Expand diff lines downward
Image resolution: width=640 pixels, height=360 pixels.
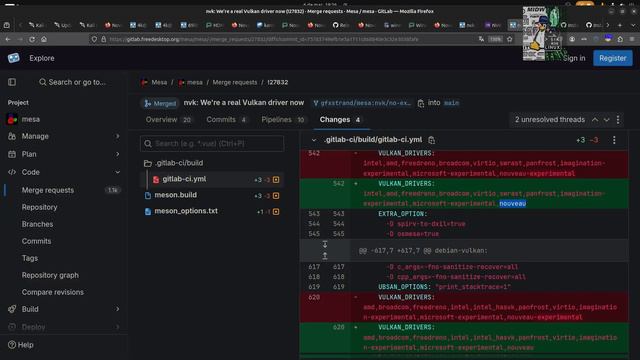coord(325,244)
